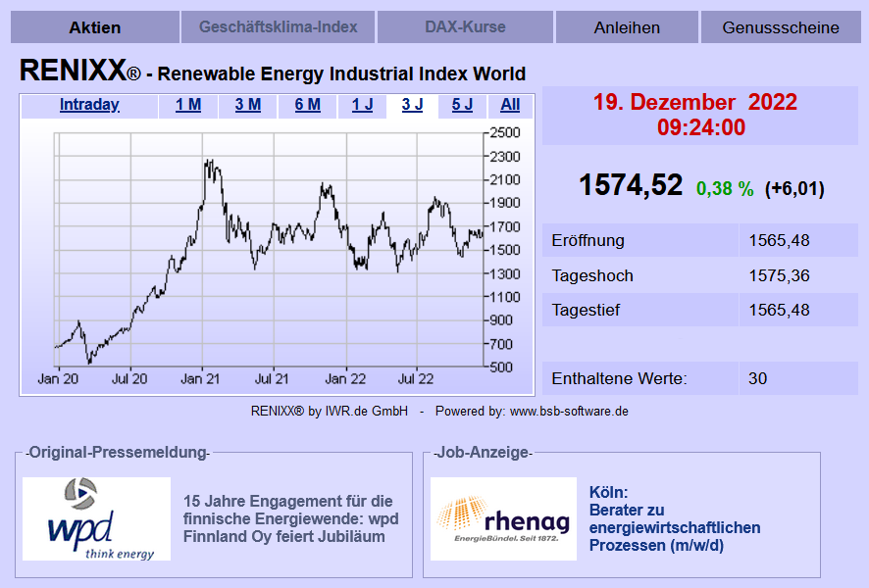Switch to the 5 J chart range
The width and height of the screenshot is (869, 588).
tap(462, 105)
